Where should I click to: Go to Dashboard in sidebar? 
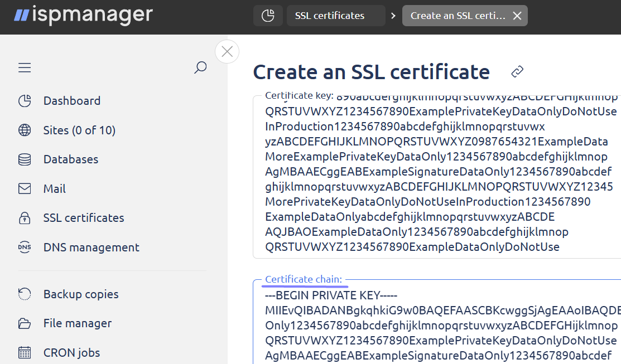(x=71, y=101)
